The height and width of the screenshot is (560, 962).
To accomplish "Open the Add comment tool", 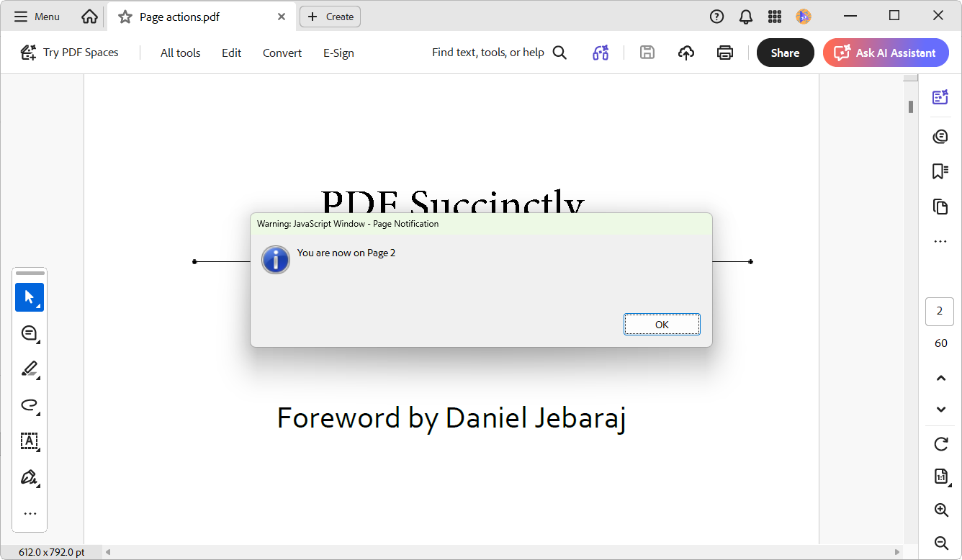I will pos(30,333).
